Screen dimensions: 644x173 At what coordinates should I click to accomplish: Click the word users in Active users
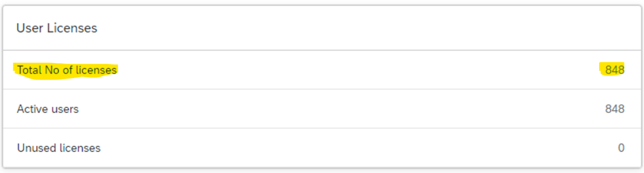[65, 109]
